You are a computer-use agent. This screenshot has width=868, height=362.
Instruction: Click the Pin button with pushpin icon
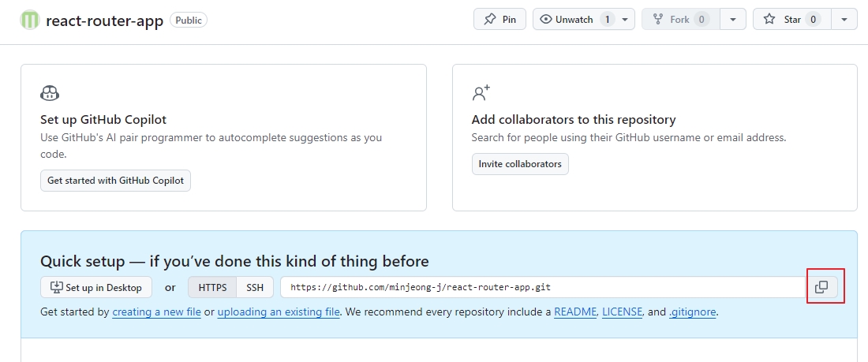point(499,20)
